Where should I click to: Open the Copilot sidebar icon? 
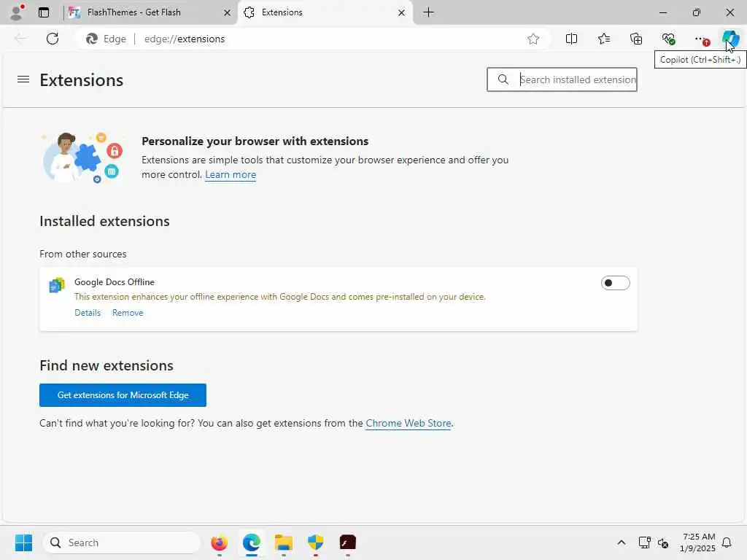point(730,39)
